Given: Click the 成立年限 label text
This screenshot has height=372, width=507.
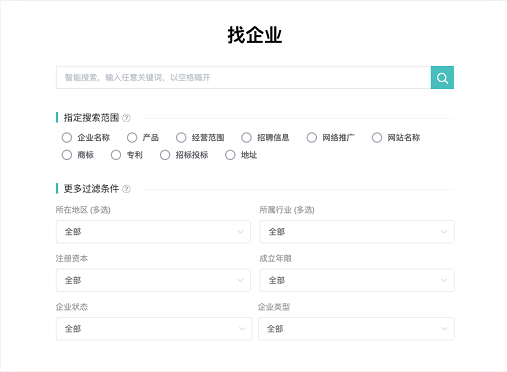Looking at the screenshot, I should tap(276, 258).
